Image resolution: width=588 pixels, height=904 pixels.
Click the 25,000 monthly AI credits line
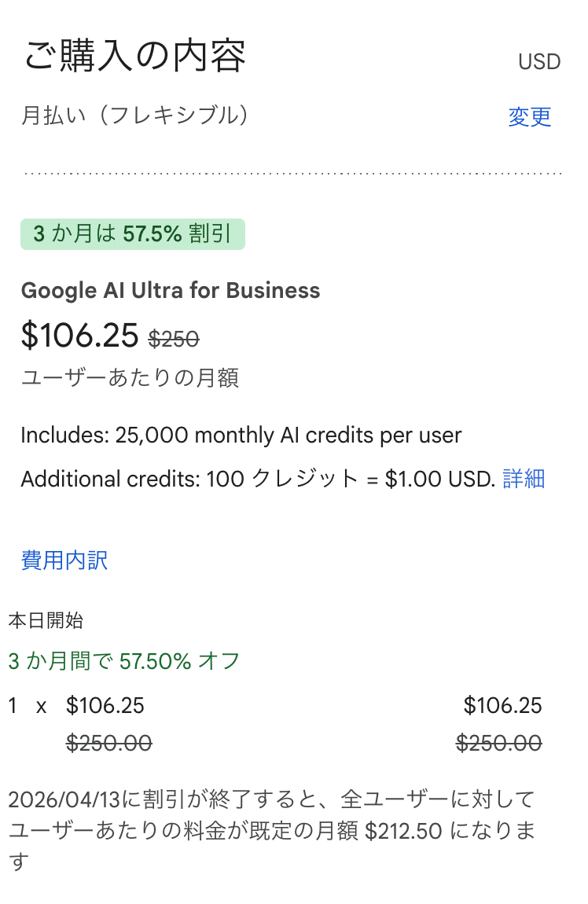pyautogui.click(x=241, y=435)
